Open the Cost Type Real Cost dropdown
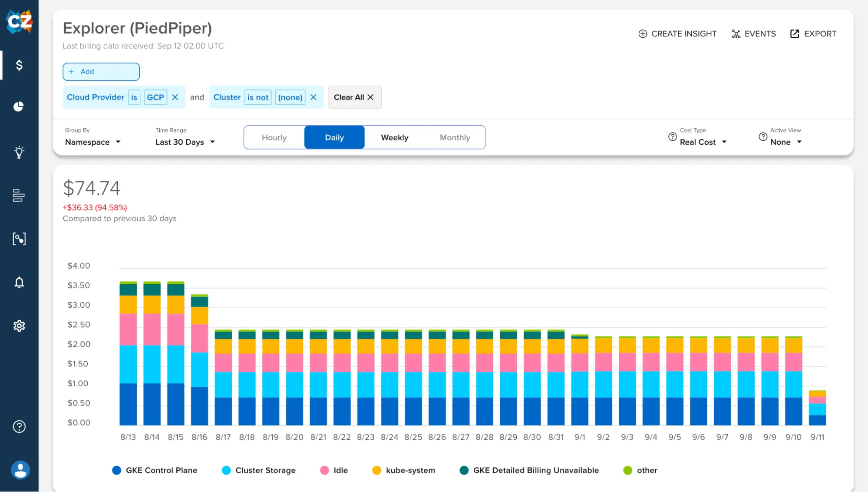Screen dimensions: 868x492 (x=703, y=142)
